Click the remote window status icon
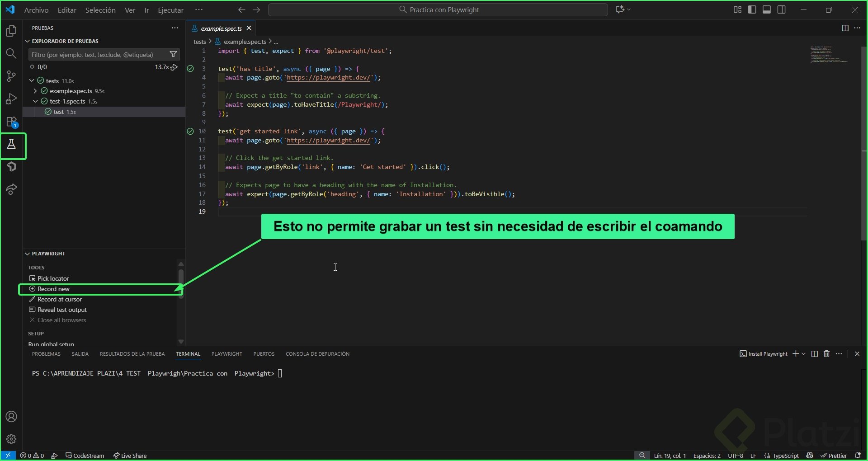 coord(8,456)
